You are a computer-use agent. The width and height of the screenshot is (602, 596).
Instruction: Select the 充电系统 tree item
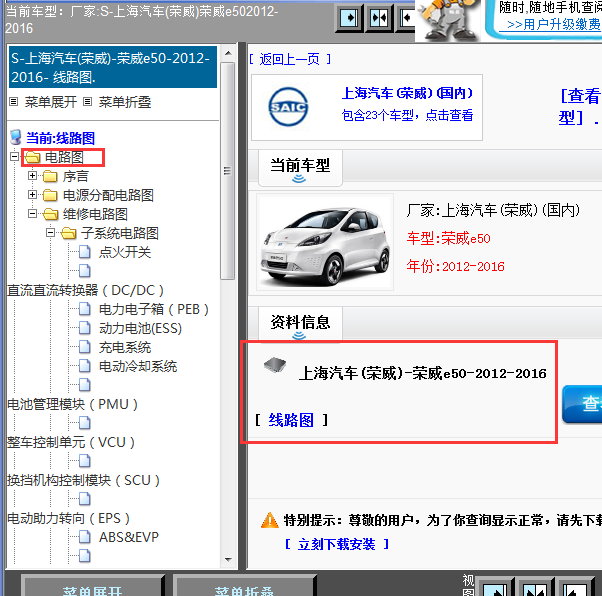[125, 347]
